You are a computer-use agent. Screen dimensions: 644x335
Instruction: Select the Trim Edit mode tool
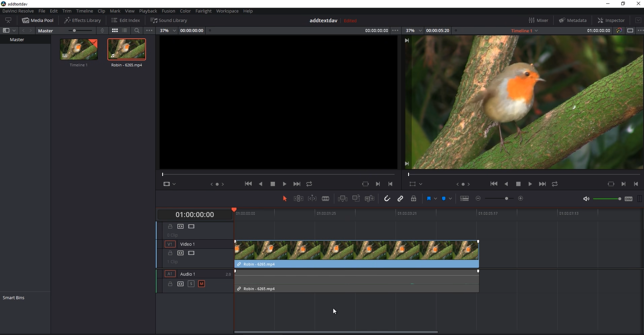click(299, 198)
